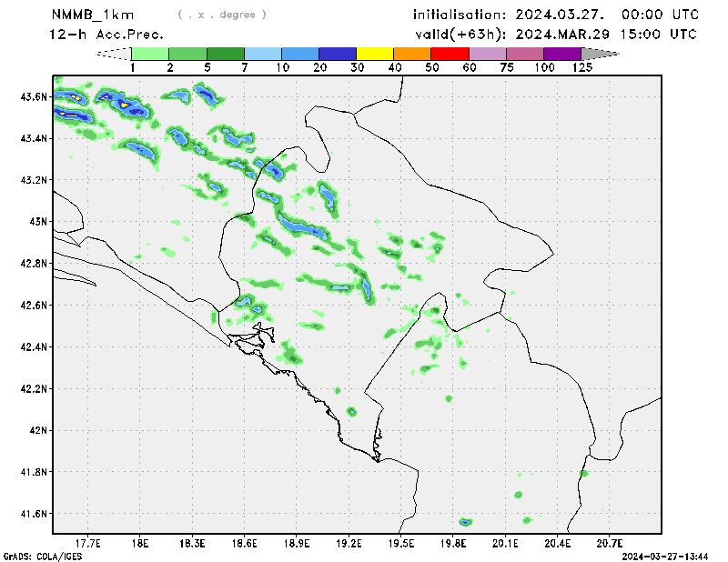Click the 19.5E longitude label
The image size is (728, 562).
point(400,543)
